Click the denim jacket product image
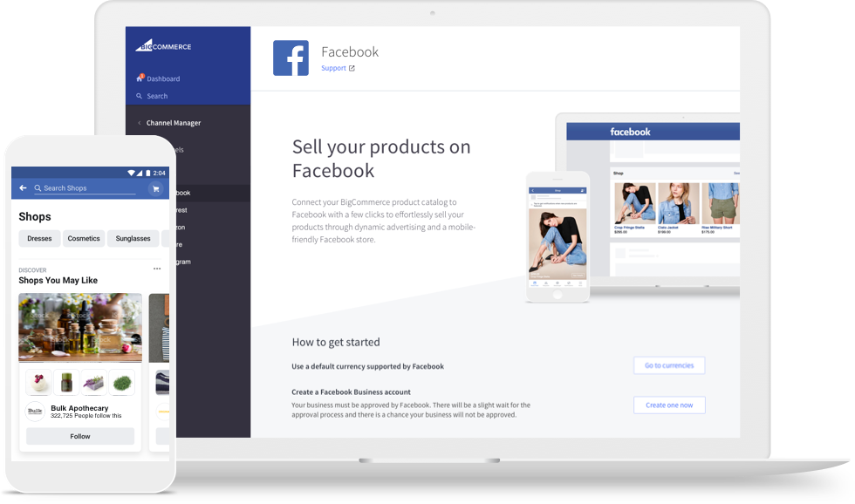Viewport: 855px width, 504px height. [679, 203]
